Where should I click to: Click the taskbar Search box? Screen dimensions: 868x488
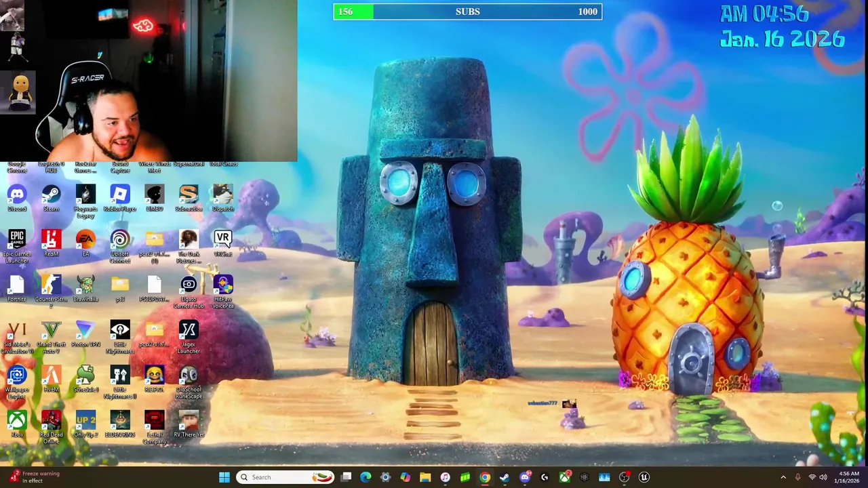pos(285,477)
